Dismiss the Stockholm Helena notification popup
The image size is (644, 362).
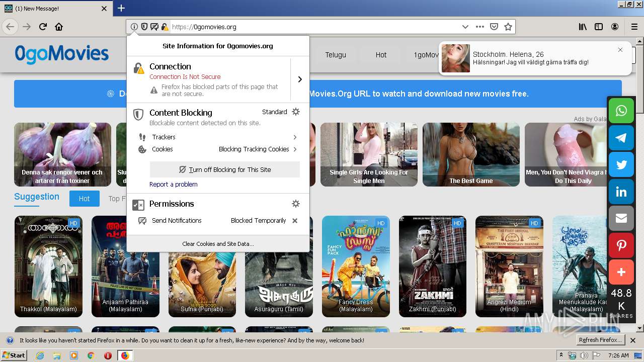coord(620,50)
